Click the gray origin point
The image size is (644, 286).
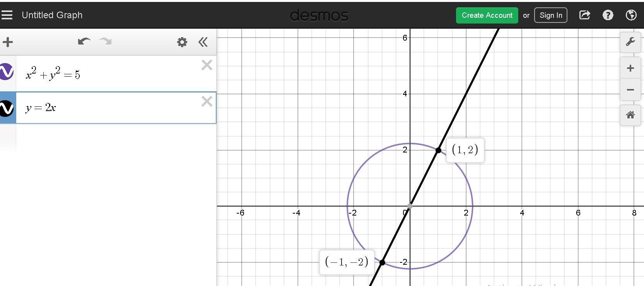pos(410,206)
